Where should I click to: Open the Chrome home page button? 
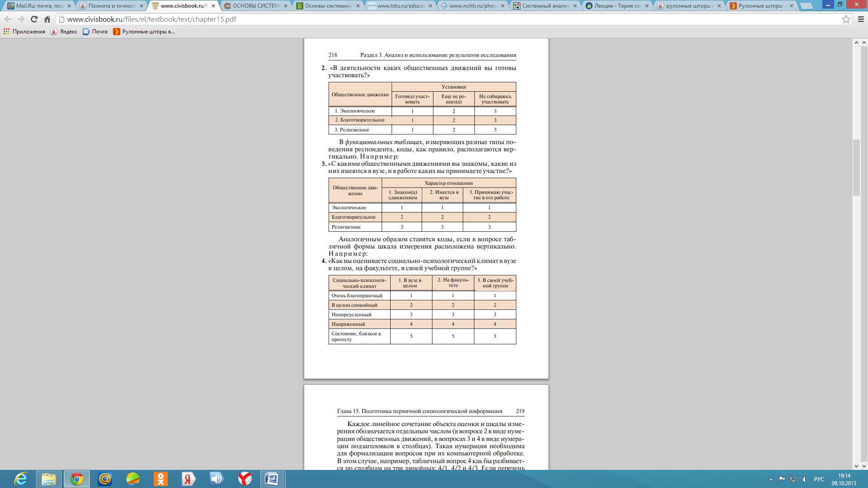tap(47, 19)
